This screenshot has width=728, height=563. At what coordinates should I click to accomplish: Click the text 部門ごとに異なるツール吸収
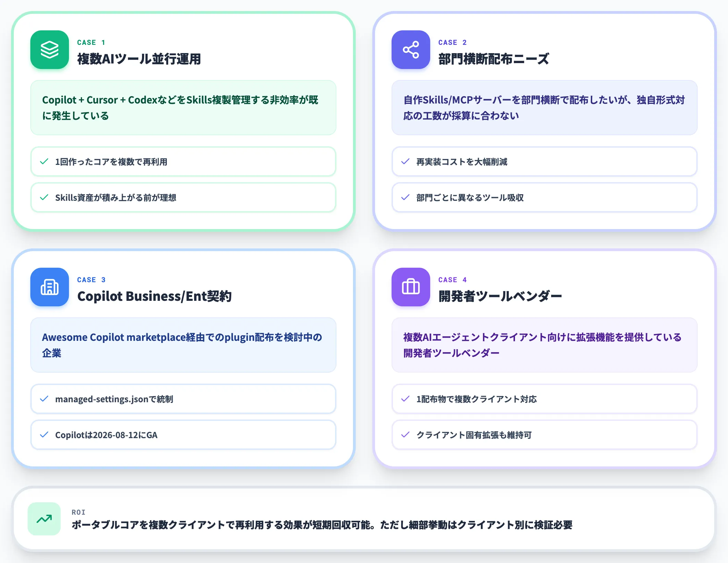pos(470,198)
